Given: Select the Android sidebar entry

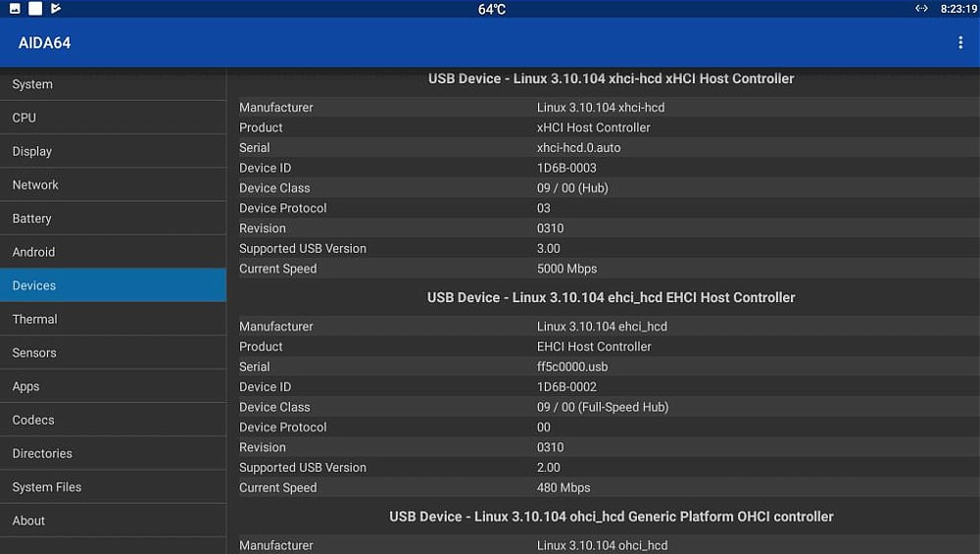Looking at the screenshot, I should point(113,252).
